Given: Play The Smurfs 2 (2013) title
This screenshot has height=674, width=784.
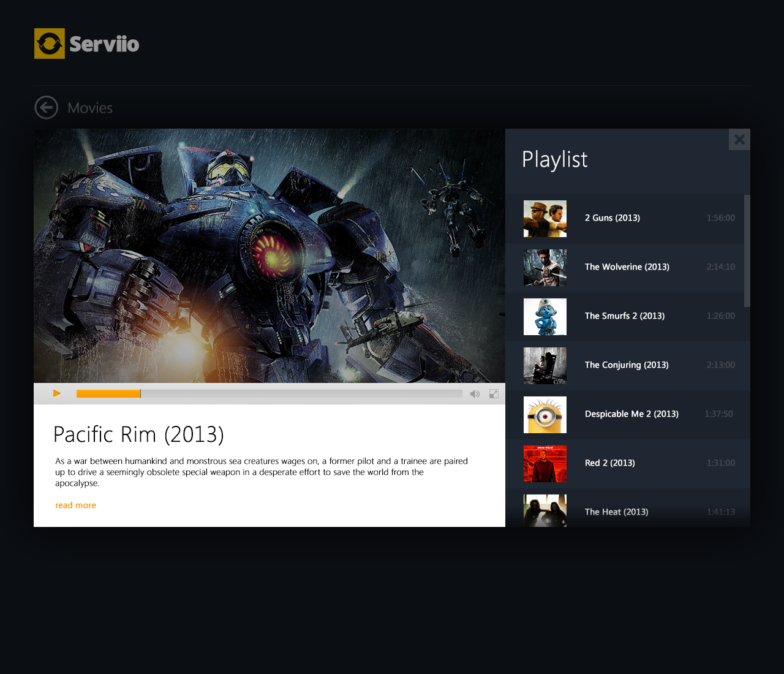Looking at the screenshot, I should click(x=625, y=316).
